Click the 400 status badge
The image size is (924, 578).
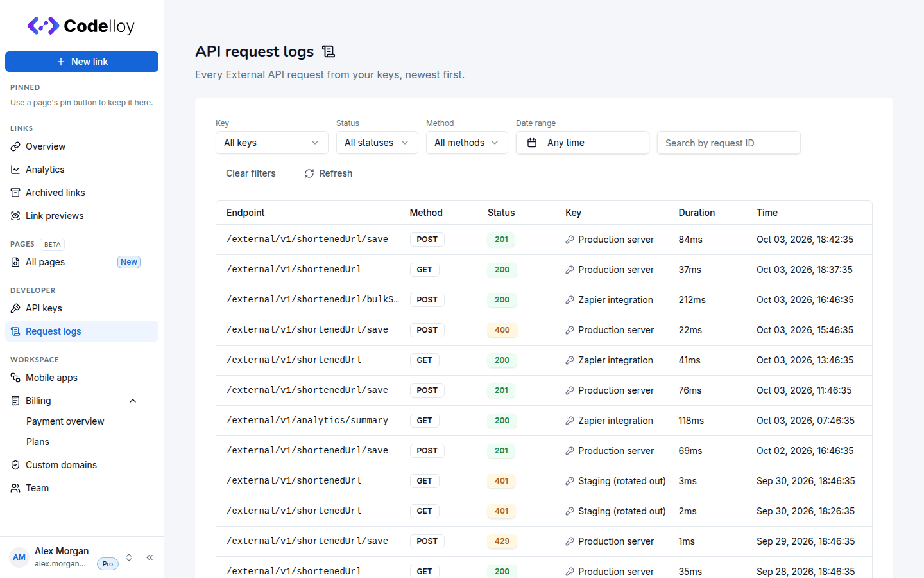coord(502,330)
